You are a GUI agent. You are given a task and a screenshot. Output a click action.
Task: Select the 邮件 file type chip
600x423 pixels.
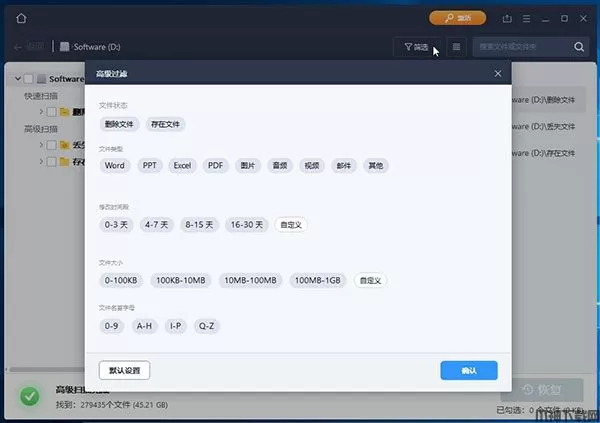coord(344,165)
